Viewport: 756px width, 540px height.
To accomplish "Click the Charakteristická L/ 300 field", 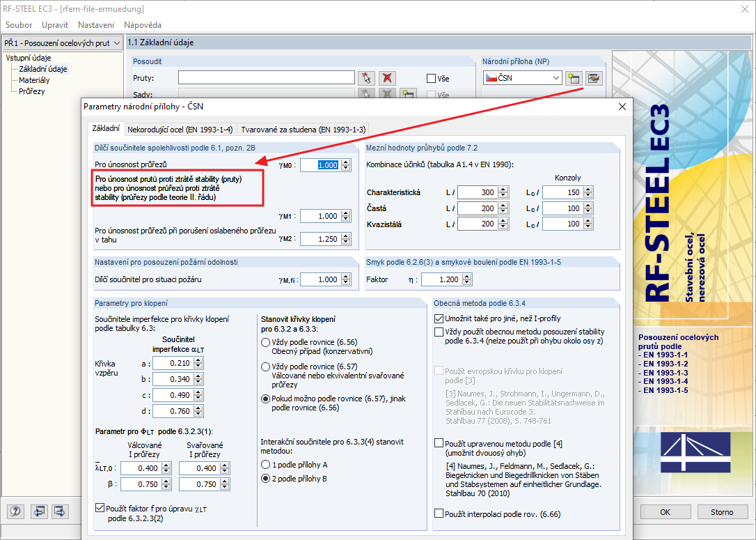I will point(478,192).
